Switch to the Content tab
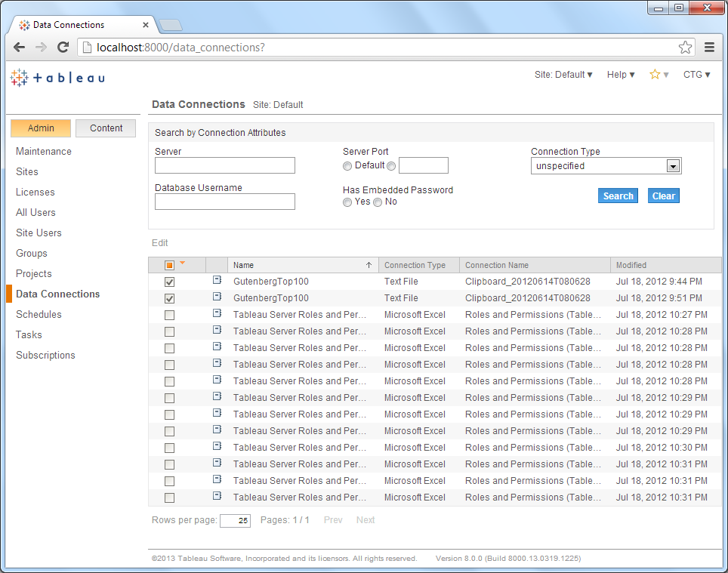The width and height of the screenshot is (728, 573). pyautogui.click(x=105, y=128)
